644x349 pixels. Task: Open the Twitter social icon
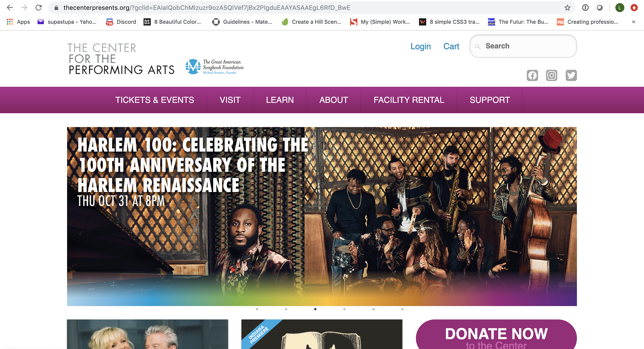(x=571, y=76)
